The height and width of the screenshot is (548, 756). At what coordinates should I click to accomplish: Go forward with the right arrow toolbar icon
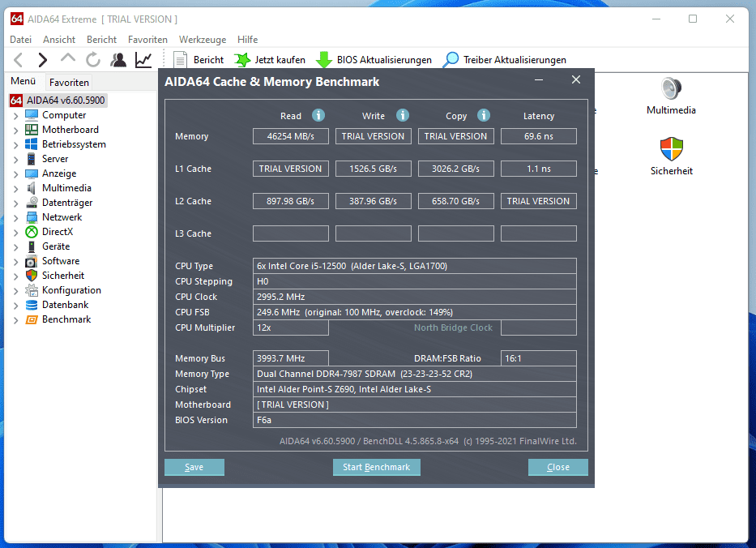42,60
